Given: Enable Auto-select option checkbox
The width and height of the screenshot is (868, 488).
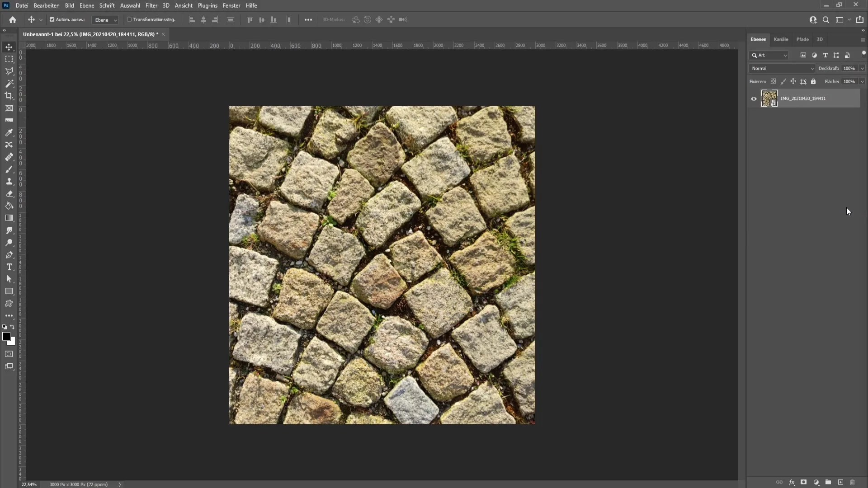Looking at the screenshot, I should coord(52,20).
